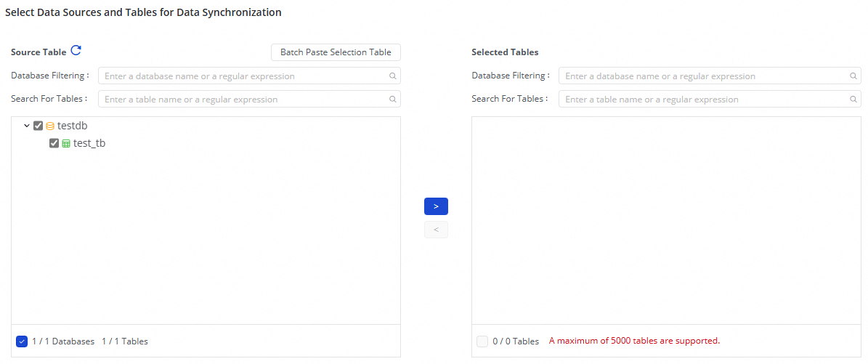Select the test_tb table label
868x364 pixels.
tap(89, 143)
